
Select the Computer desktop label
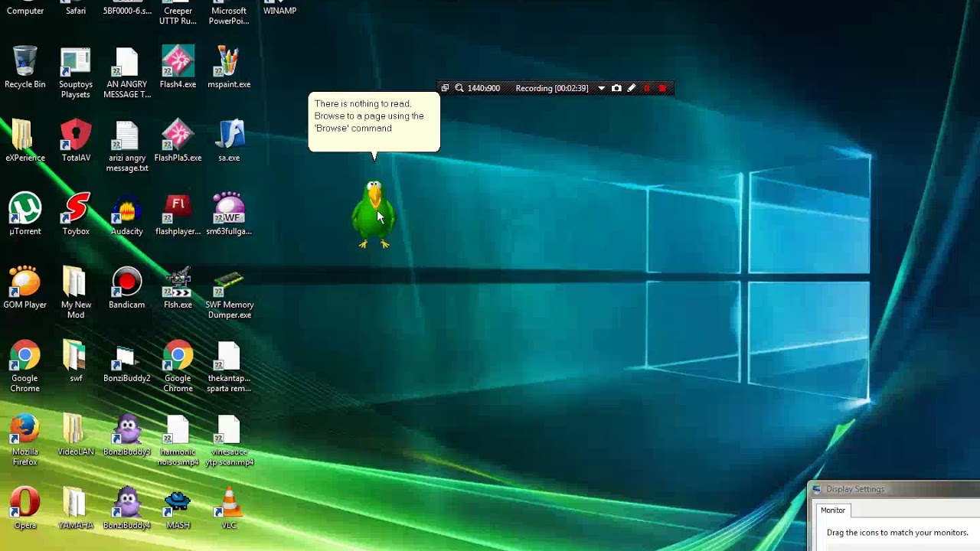pos(25,11)
